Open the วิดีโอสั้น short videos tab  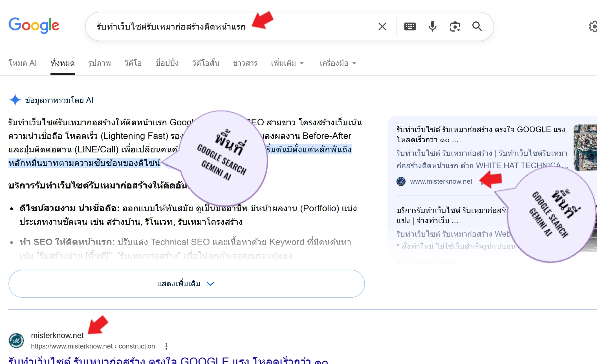(x=206, y=63)
